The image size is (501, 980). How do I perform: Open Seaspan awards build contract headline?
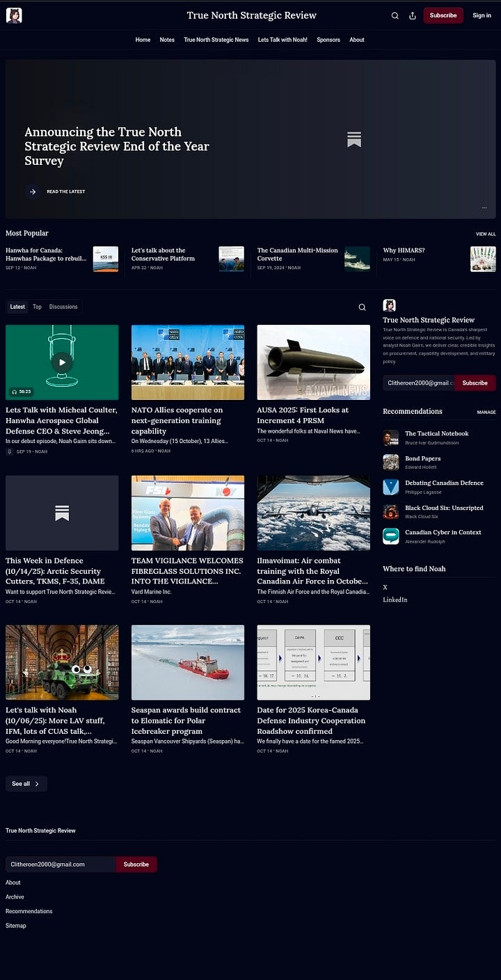(186, 721)
